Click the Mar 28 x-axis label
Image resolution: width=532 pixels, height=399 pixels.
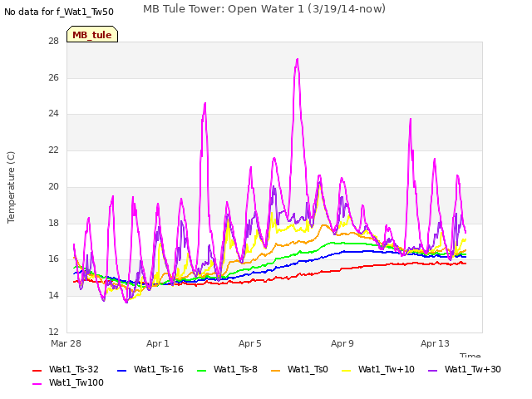click(66, 343)
